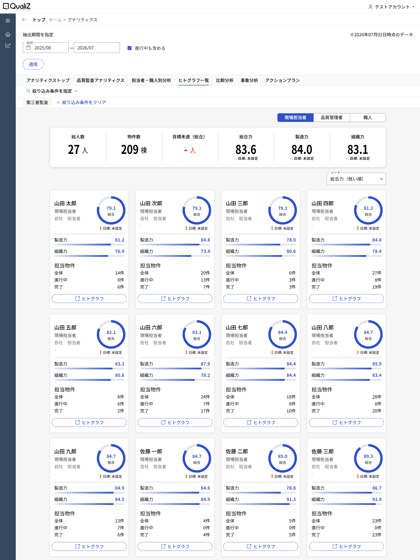Viewport: 420px width, 560px height.
Task: Click the search icon next to 絞り込み条件を指定
Action: pyautogui.click(x=28, y=91)
